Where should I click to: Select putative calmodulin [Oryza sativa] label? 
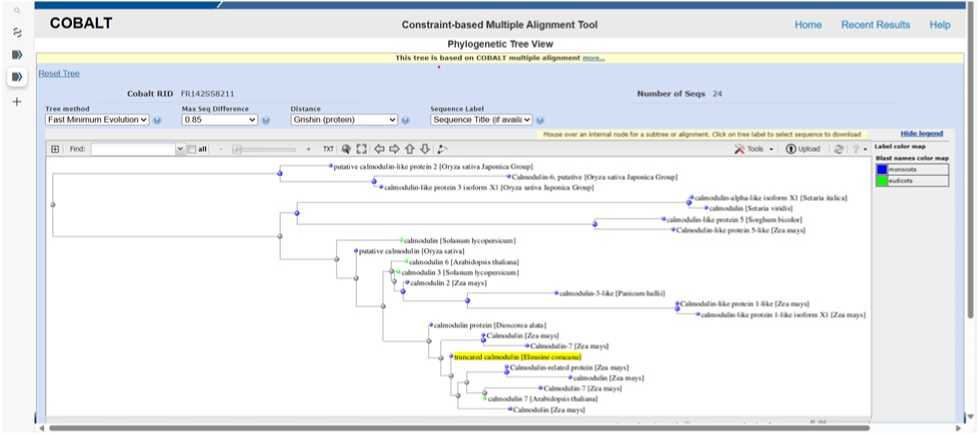pos(411,251)
